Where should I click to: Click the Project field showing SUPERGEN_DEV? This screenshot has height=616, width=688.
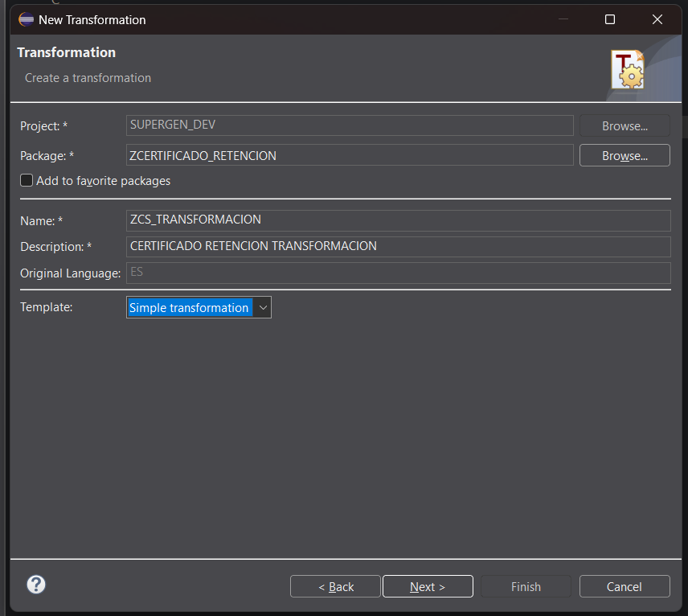tap(350, 125)
